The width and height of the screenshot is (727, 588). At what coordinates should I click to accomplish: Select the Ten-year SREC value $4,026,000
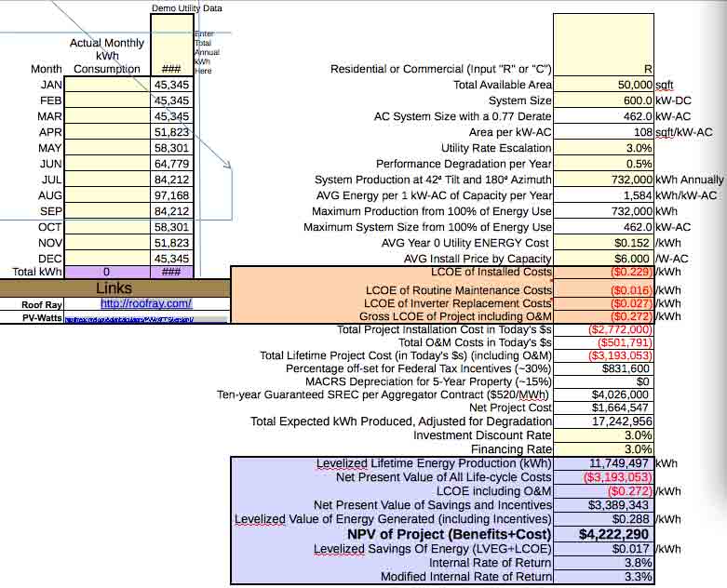coord(603,394)
